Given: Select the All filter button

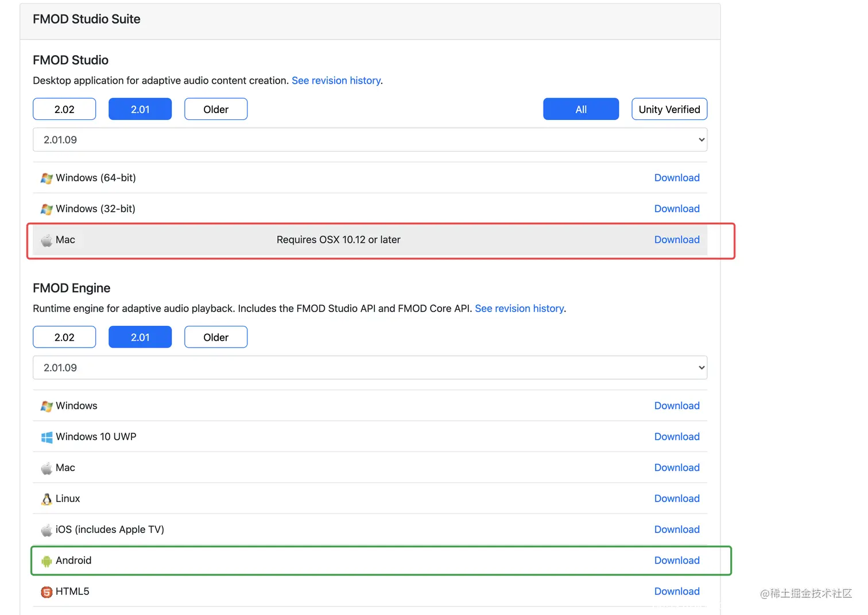Looking at the screenshot, I should [x=581, y=109].
